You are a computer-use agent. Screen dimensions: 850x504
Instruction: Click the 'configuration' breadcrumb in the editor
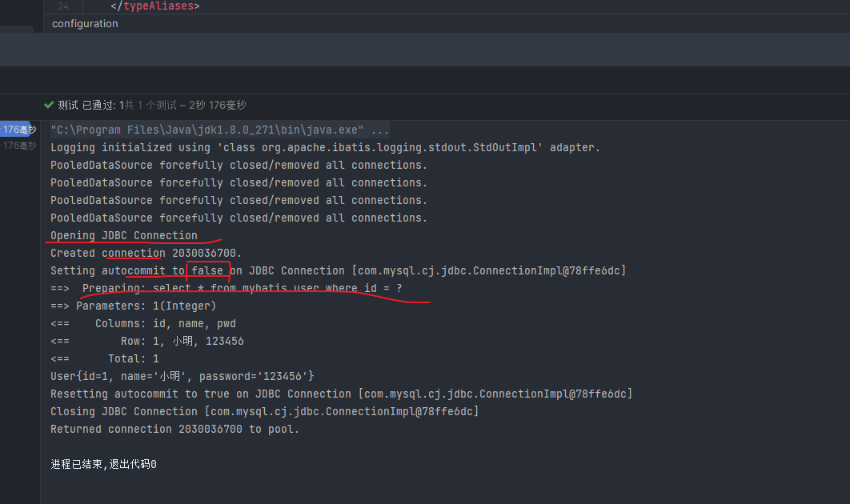(x=85, y=24)
